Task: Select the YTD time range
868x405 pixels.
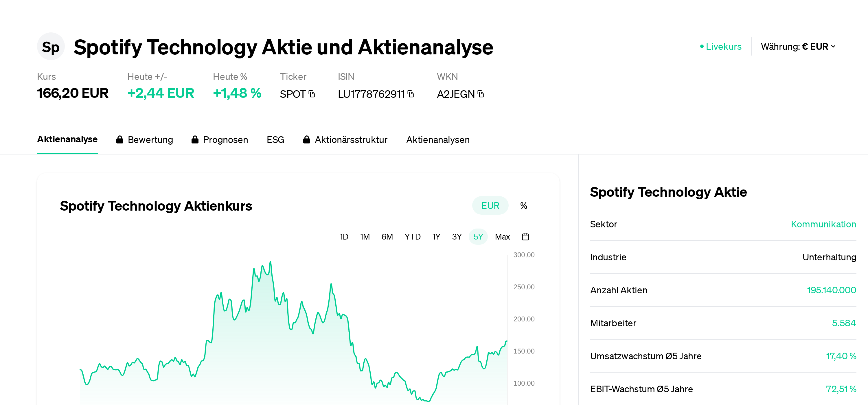Action: [x=413, y=237]
